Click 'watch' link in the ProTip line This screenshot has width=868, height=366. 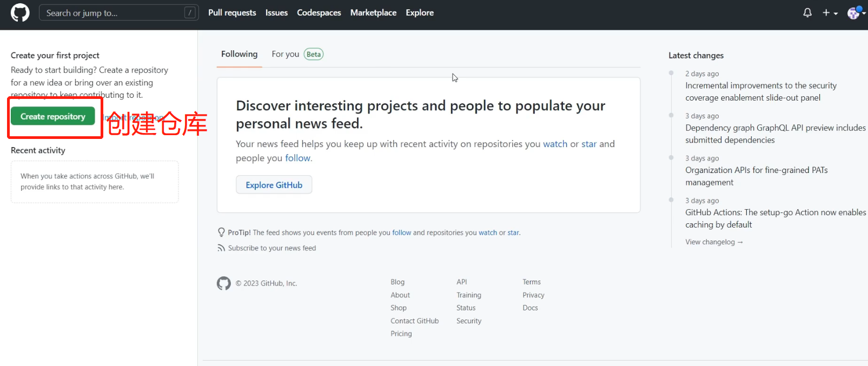[x=488, y=232]
